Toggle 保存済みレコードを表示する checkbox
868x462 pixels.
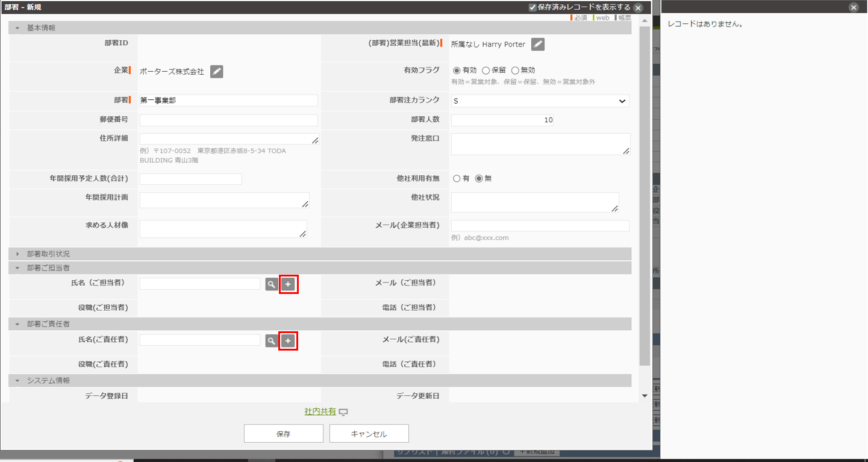[x=532, y=7]
